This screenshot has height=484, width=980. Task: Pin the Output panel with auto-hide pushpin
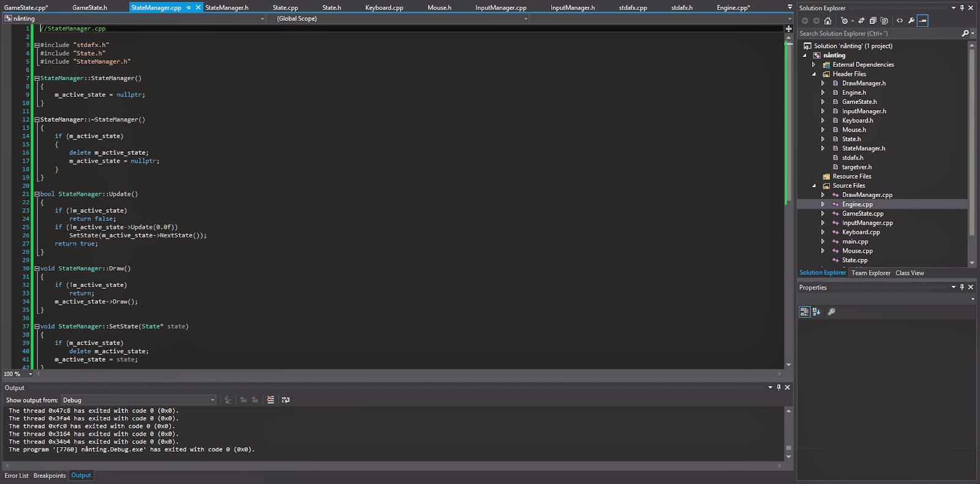[778, 387]
